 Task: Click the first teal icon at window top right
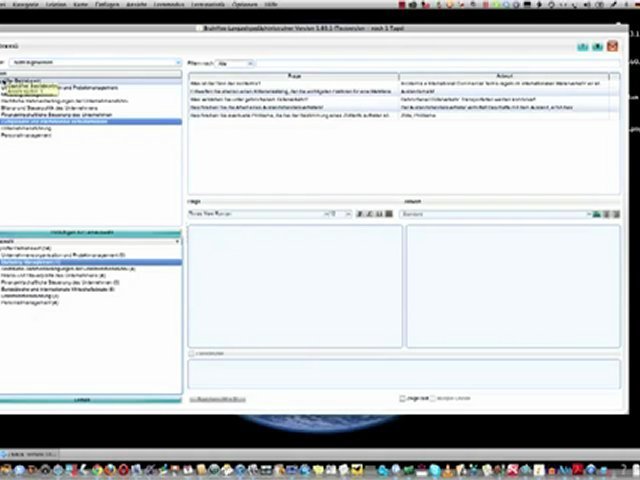point(583,46)
